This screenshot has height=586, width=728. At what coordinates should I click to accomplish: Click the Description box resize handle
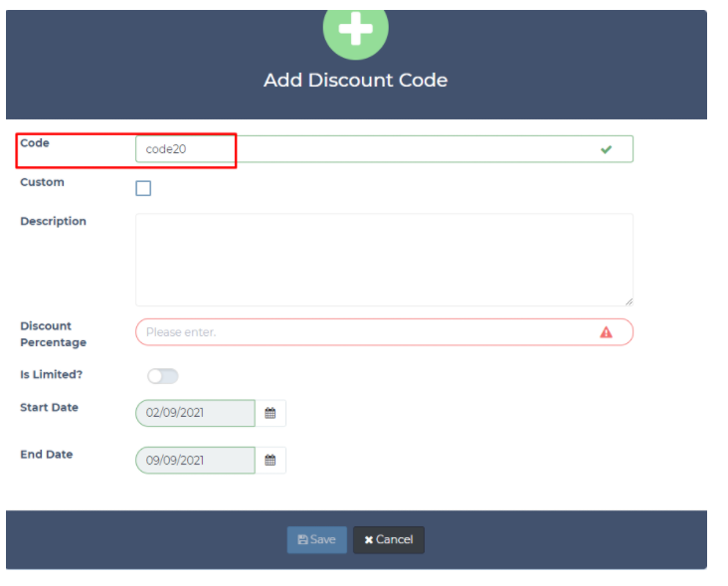(x=629, y=300)
